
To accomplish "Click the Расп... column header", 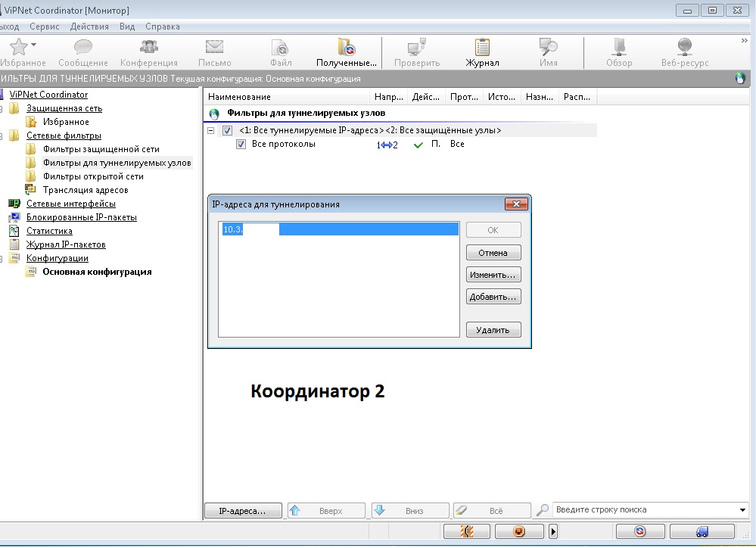I will click(x=577, y=97).
